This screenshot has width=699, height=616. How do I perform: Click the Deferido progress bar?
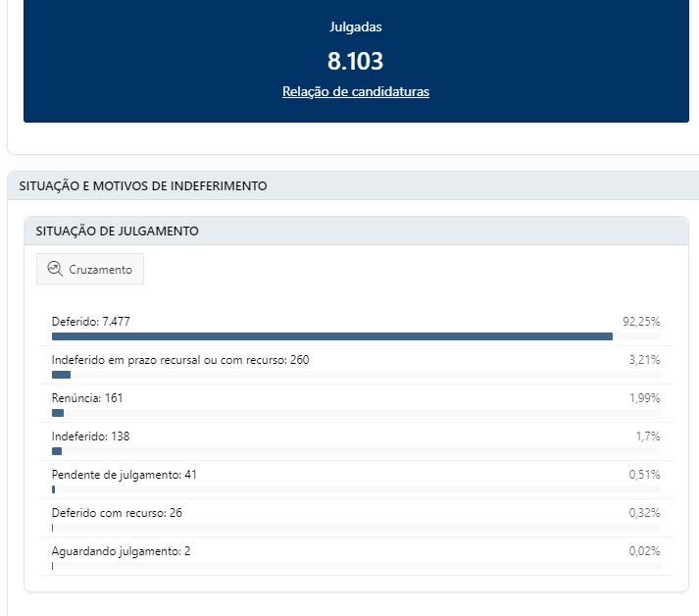[331, 336]
